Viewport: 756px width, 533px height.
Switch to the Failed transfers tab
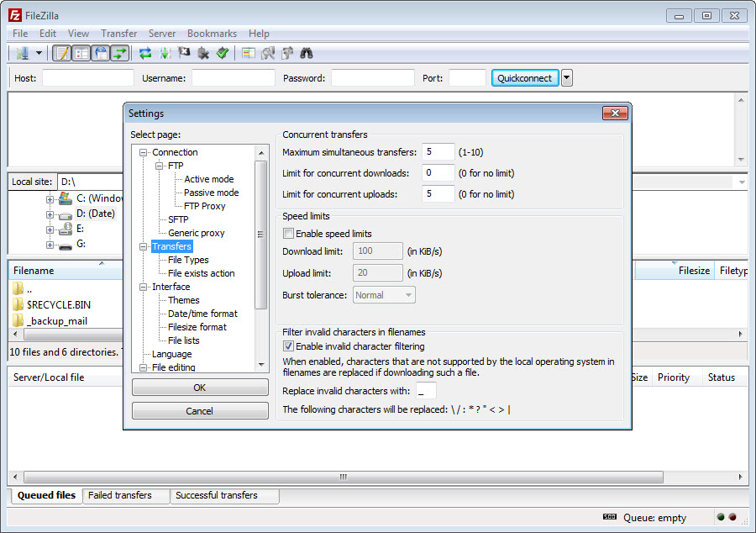click(x=125, y=495)
